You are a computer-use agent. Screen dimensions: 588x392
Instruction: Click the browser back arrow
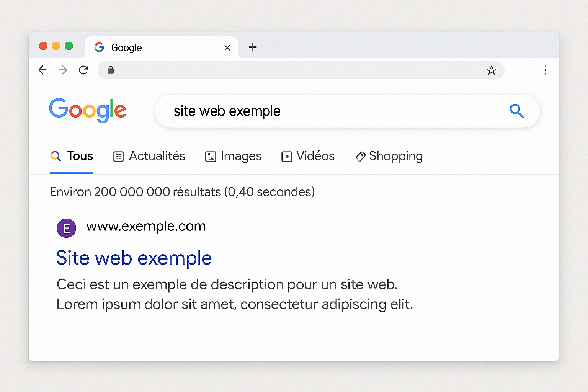[42, 70]
